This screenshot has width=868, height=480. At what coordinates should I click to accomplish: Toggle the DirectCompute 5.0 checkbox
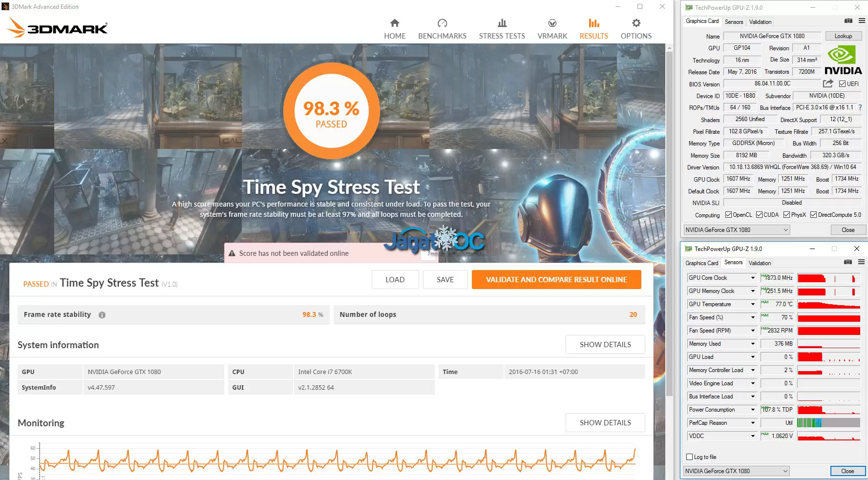[813, 215]
